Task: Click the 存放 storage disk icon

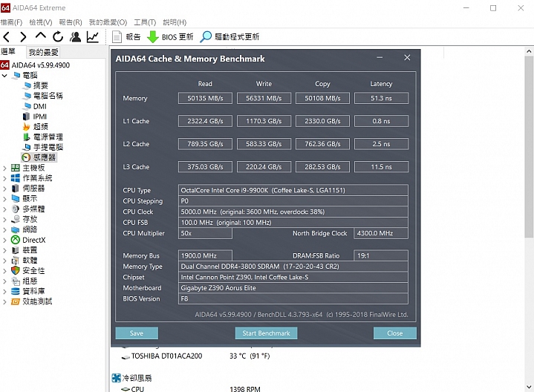Action: pos(16,219)
